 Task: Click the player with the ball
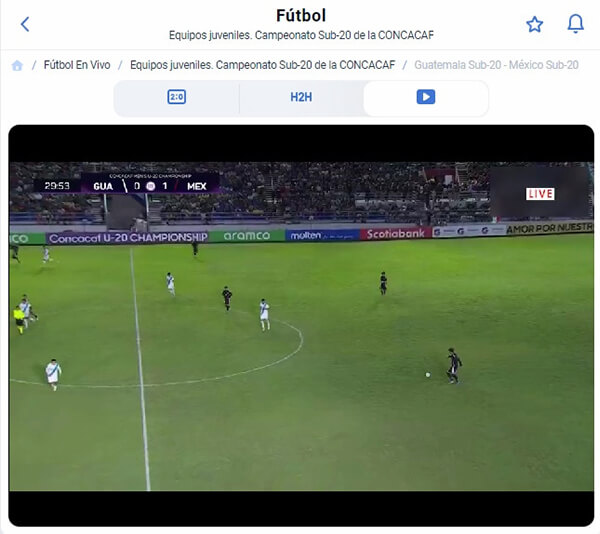[x=453, y=365]
